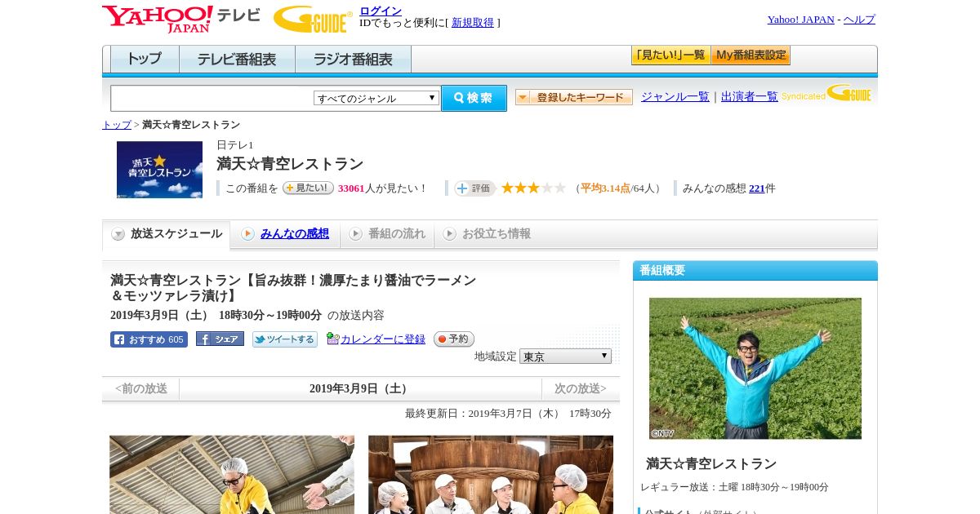Select the みんなの感想 tab

click(x=295, y=234)
